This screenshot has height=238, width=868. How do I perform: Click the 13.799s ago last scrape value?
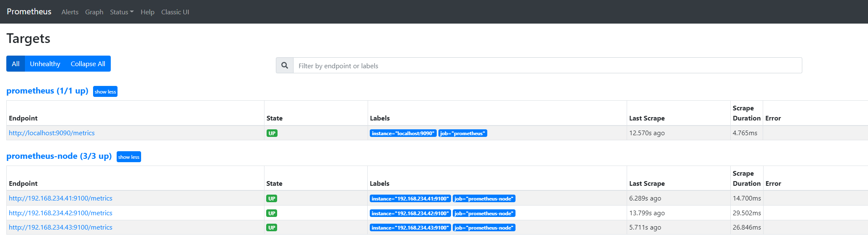point(647,213)
